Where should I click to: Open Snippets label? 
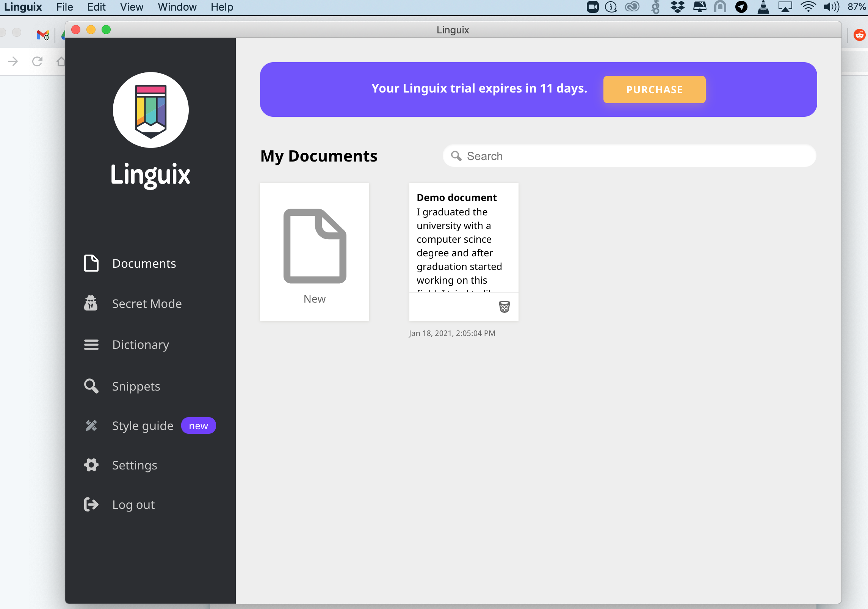tap(136, 386)
